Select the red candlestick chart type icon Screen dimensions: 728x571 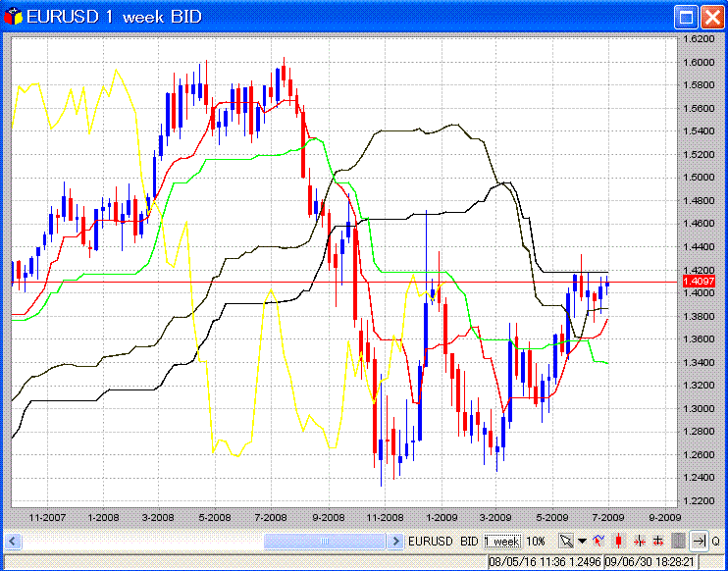pos(618,541)
